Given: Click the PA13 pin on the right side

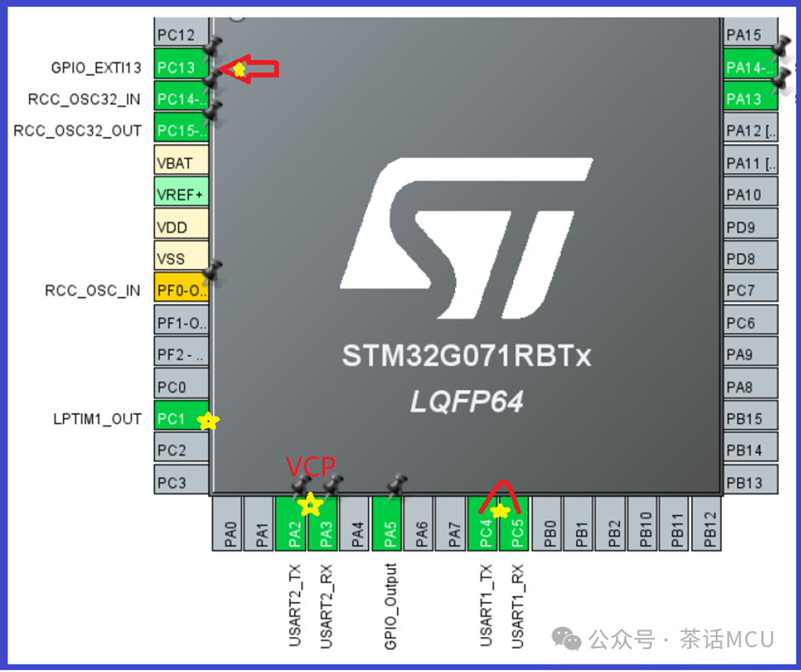Looking at the screenshot, I should pyautogui.click(x=750, y=98).
